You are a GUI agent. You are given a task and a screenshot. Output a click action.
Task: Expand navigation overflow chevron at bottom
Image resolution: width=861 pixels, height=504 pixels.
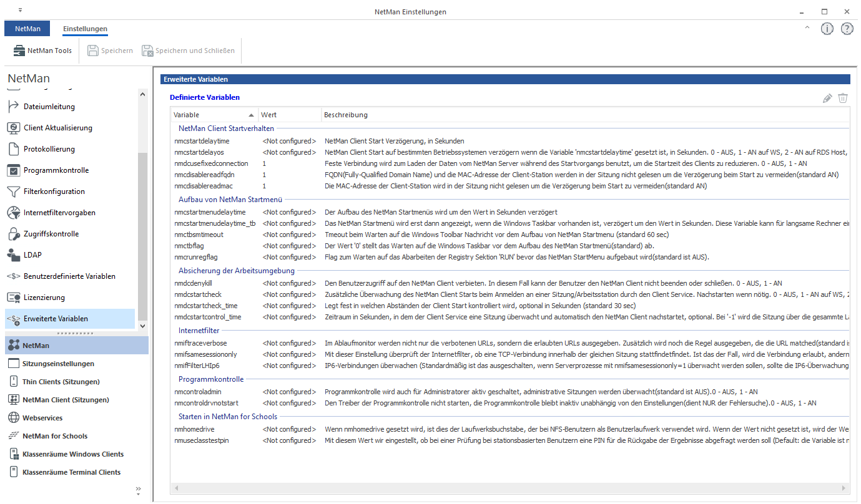point(138,490)
